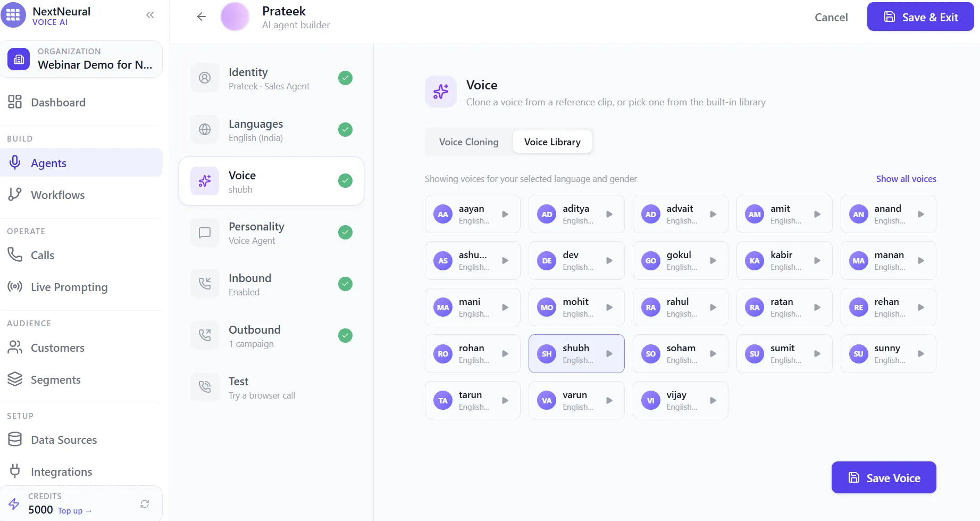
Task: Play the advait voice preview
Action: (x=713, y=214)
